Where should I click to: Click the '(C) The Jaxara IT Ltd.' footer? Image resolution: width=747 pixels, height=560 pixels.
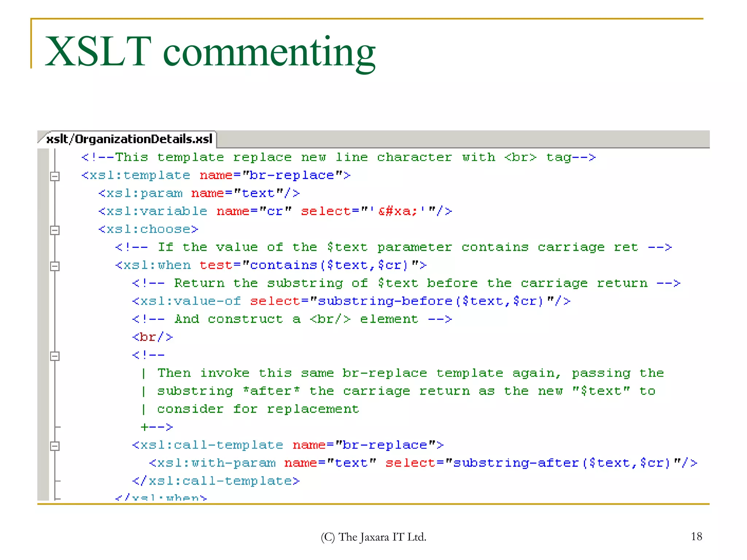pos(373,537)
